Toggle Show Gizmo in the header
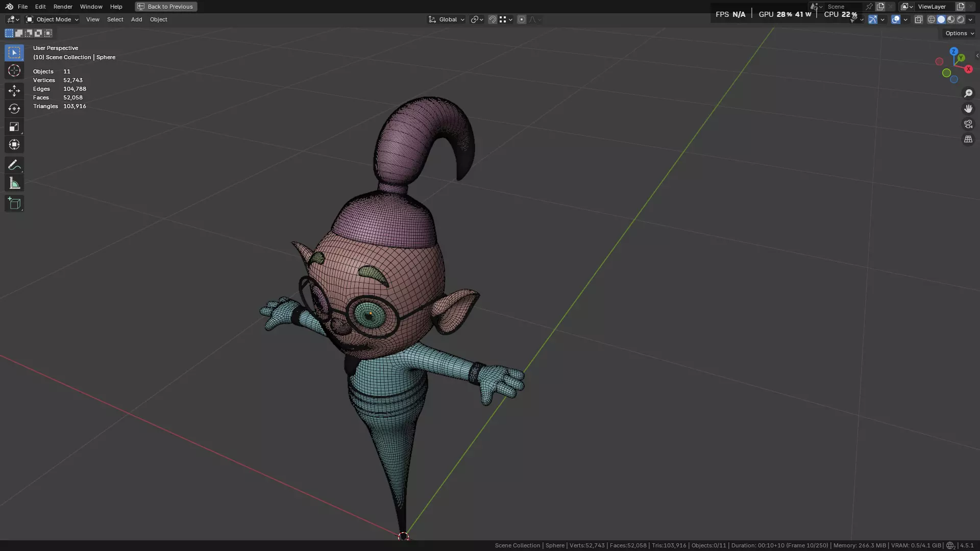The image size is (980, 551). [873, 19]
